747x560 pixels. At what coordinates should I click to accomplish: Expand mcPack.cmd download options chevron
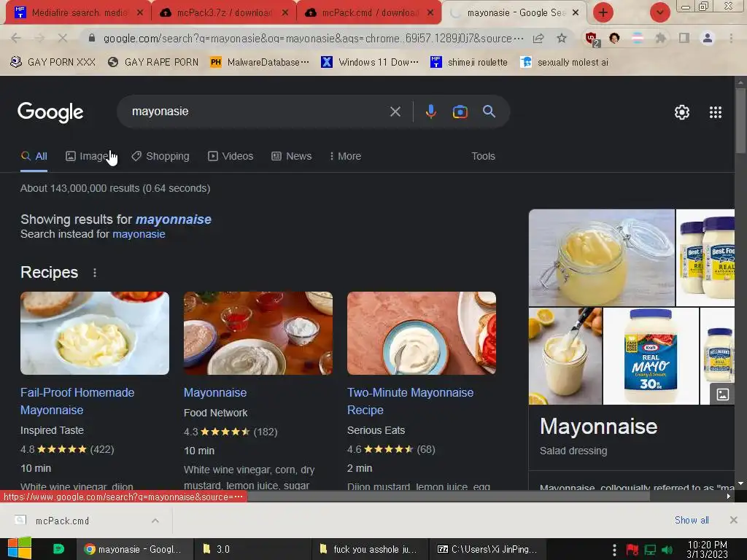[x=155, y=521]
